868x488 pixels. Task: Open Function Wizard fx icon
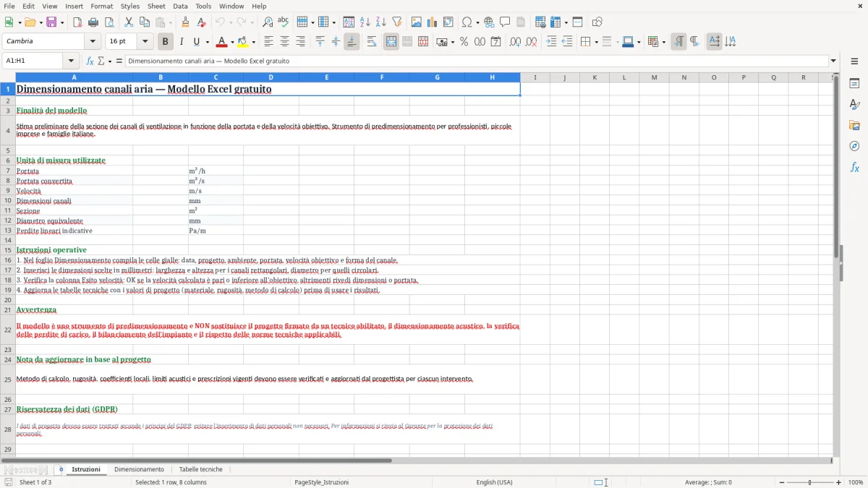click(x=90, y=61)
